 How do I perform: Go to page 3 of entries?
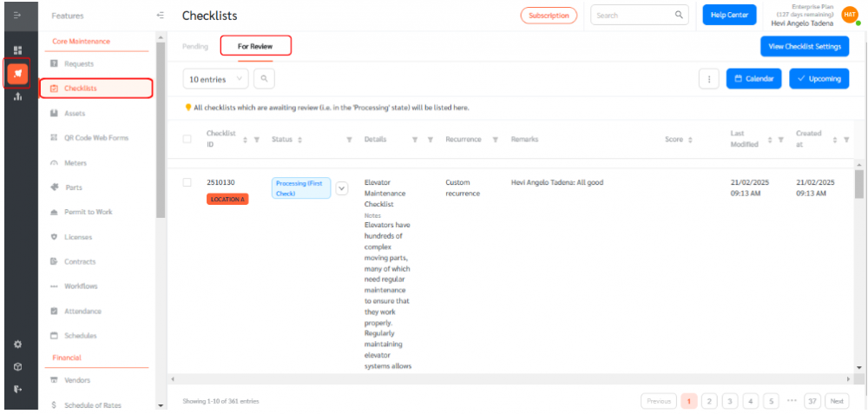(x=730, y=401)
